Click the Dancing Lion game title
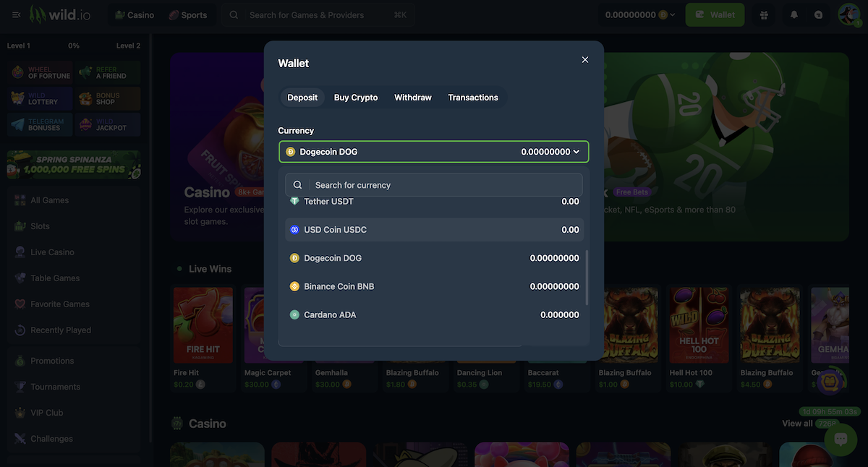 pyautogui.click(x=480, y=373)
